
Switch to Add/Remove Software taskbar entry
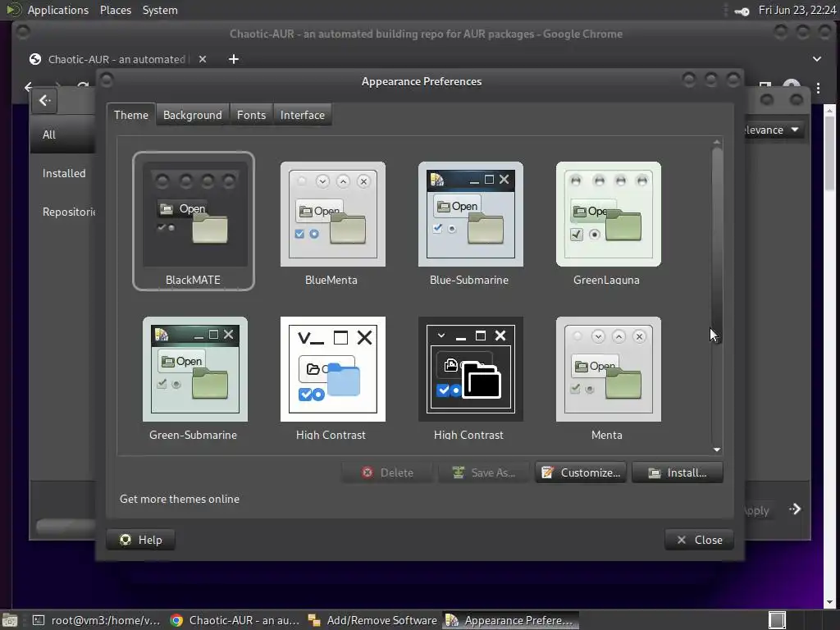(373, 620)
